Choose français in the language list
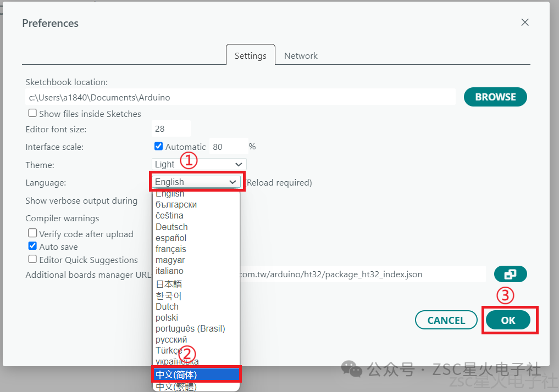559x392 pixels. [196, 249]
